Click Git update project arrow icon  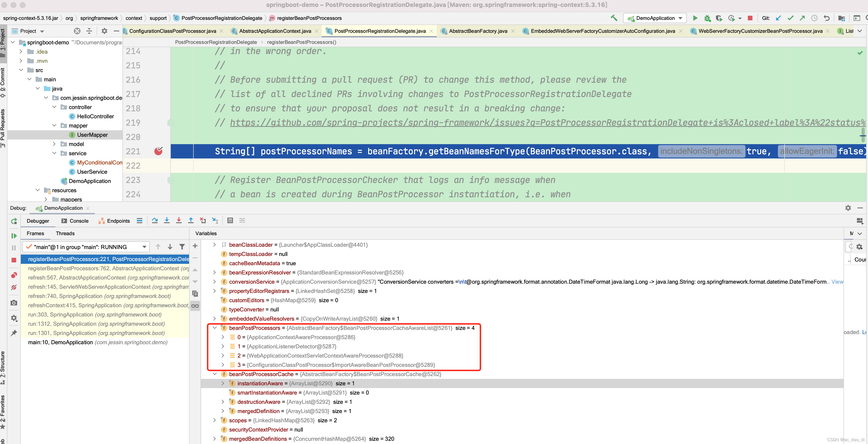(x=778, y=18)
